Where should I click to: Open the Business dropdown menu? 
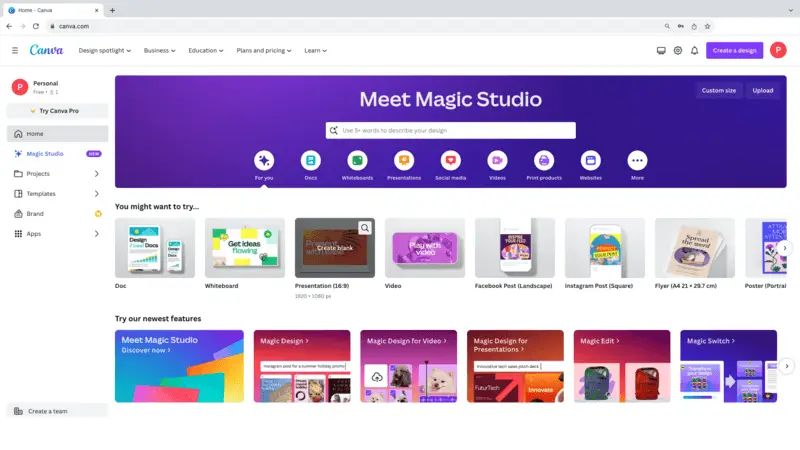coord(160,51)
